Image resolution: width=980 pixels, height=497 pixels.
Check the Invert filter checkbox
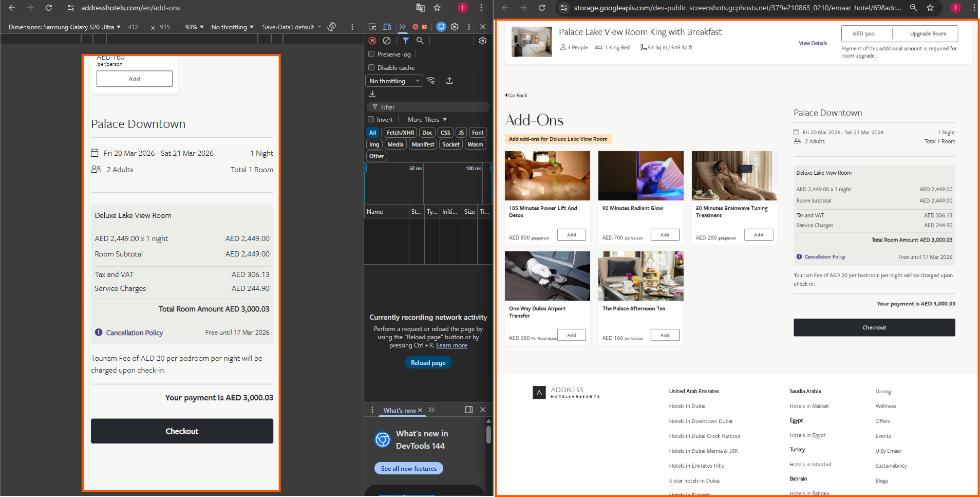click(371, 119)
